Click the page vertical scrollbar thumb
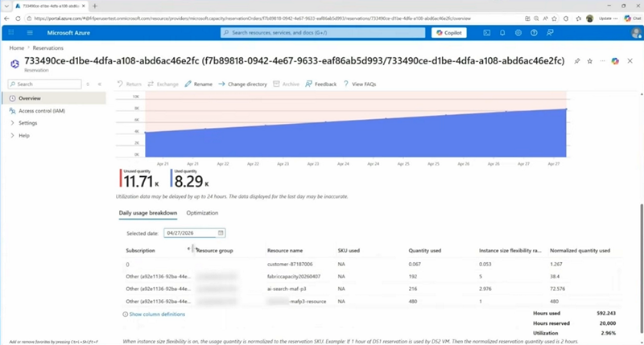The height and width of the screenshot is (345, 644). 642,269
